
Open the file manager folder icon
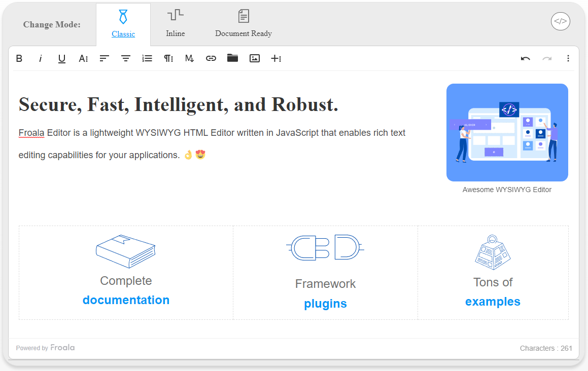point(232,58)
